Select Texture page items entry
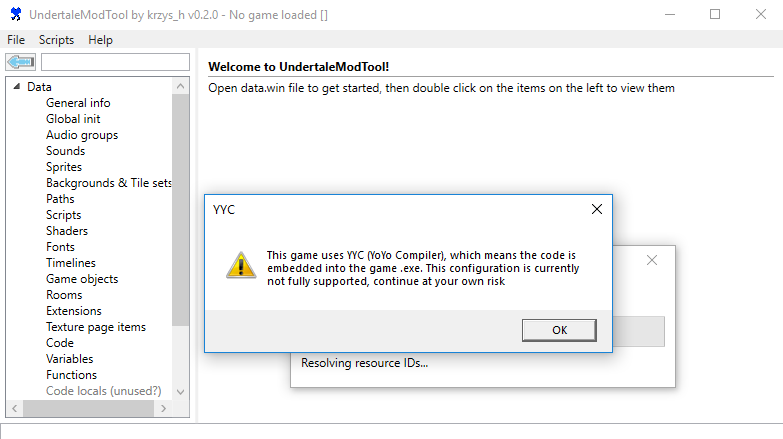Viewport: 783px width, 439px height. click(96, 327)
